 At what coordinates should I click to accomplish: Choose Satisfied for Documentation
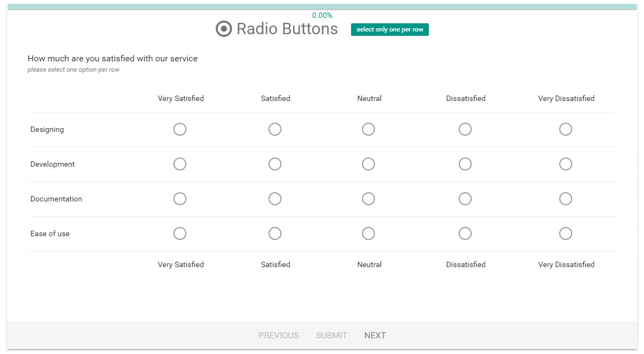(275, 199)
